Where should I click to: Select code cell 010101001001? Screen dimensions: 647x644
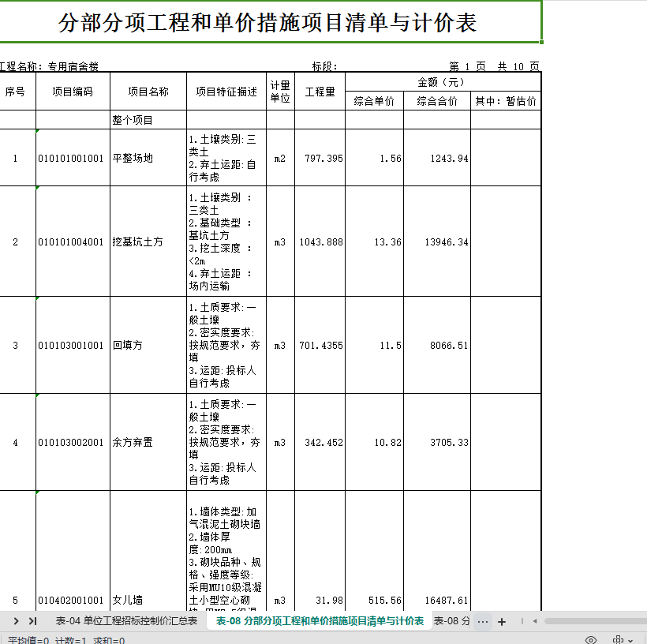(x=73, y=158)
